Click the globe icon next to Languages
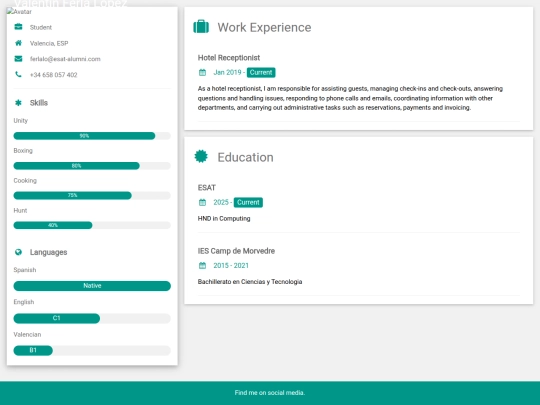The width and height of the screenshot is (540, 405). coord(18,252)
